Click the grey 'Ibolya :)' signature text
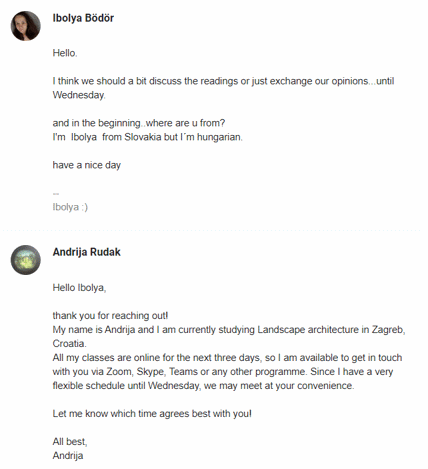The height and width of the screenshot is (469, 428). [x=70, y=207]
